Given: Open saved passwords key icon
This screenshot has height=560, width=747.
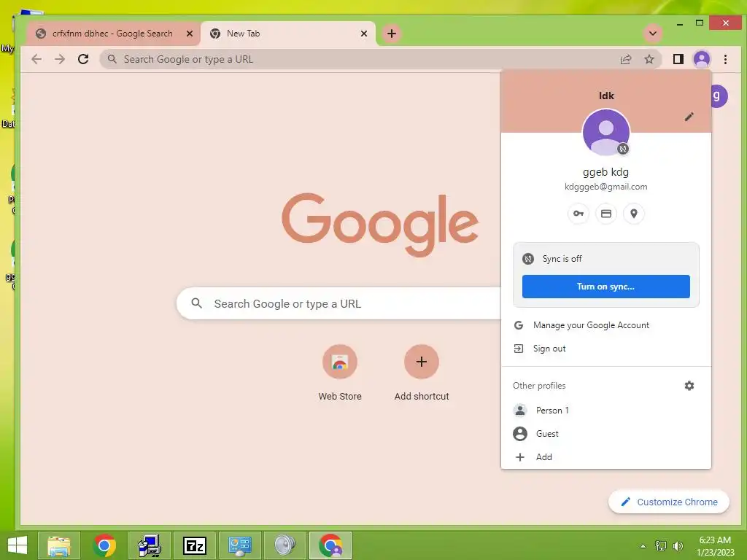Looking at the screenshot, I should coord(578,214).
